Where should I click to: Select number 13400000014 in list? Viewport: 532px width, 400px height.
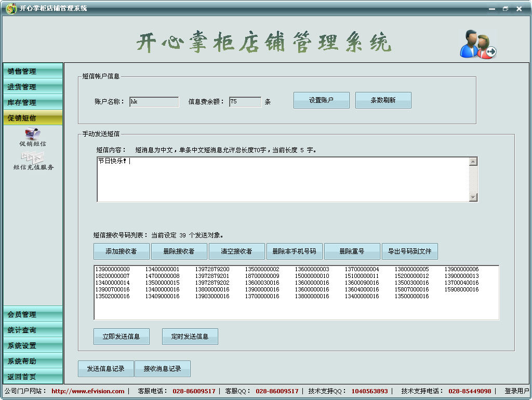112,283
